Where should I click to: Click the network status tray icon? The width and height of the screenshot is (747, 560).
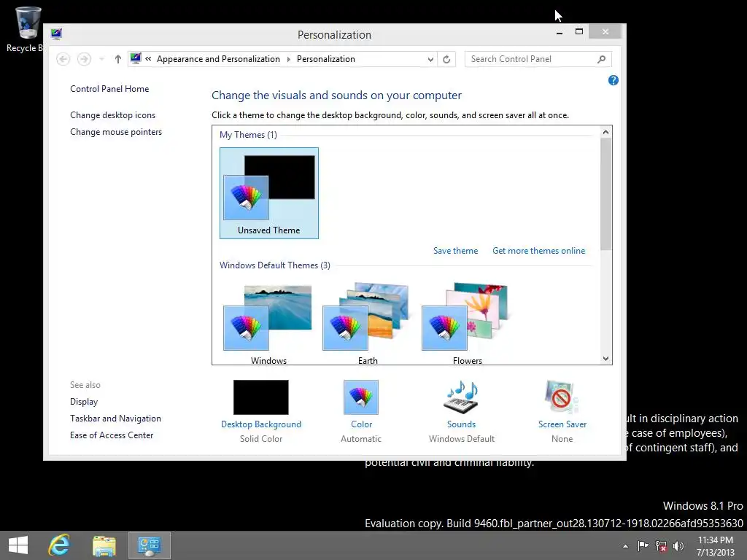click(661, 546)
